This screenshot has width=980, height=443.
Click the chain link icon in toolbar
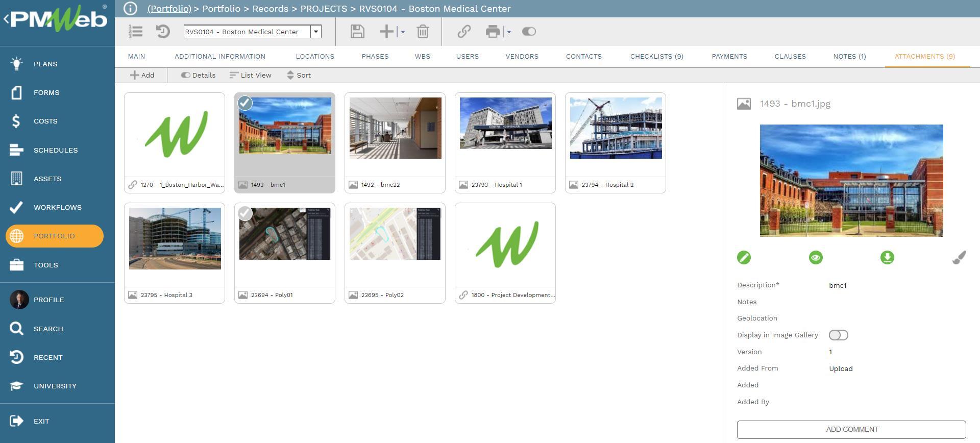463,32
